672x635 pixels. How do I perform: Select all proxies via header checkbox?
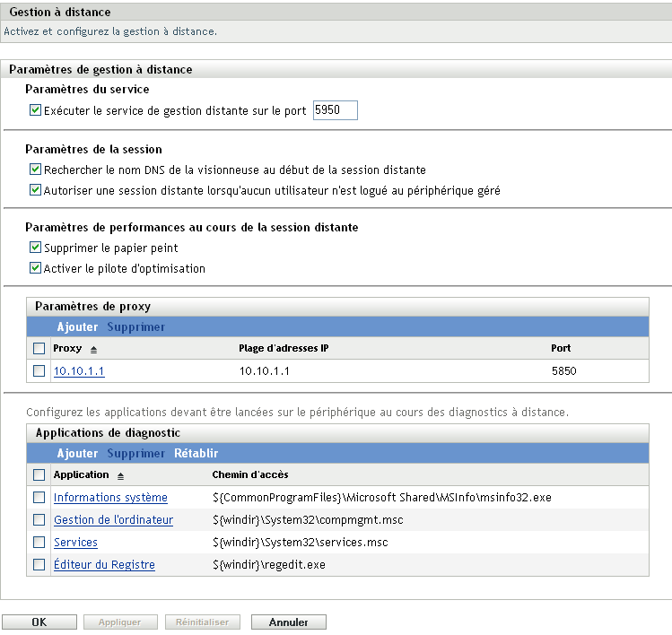(39, 348)
